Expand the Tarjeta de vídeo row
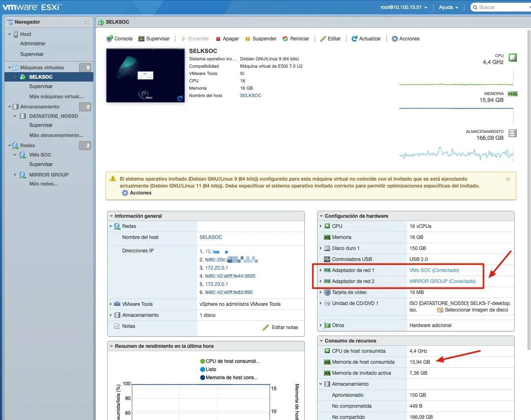 [x=321, y=292]
